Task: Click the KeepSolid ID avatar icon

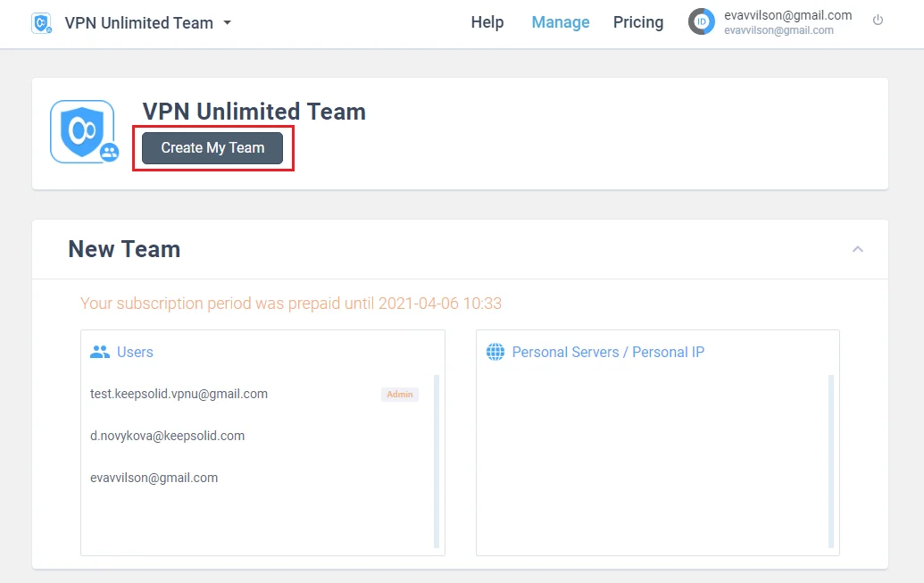Action: point(701,21)
